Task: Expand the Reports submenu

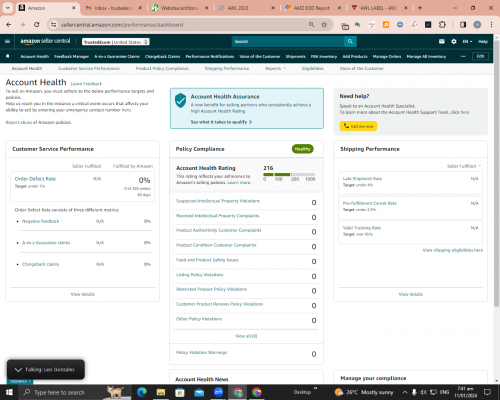Action: [x=276, y=68]
